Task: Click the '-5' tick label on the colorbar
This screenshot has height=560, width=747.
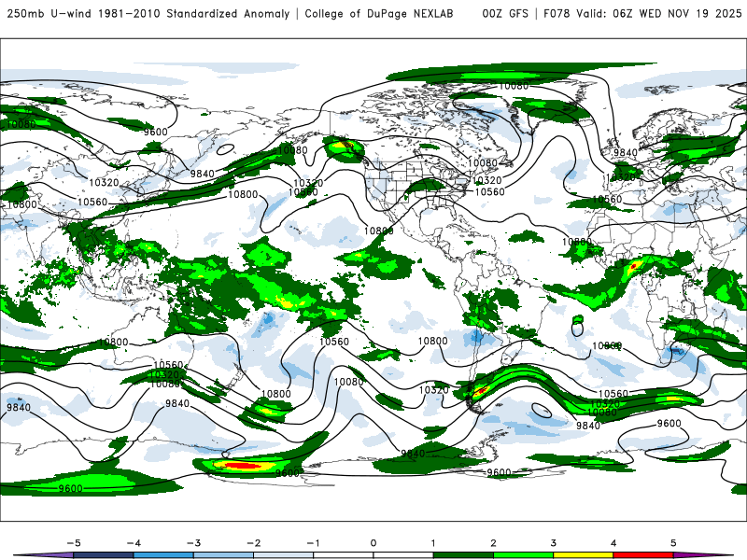Action: click(x=74, y=543)
